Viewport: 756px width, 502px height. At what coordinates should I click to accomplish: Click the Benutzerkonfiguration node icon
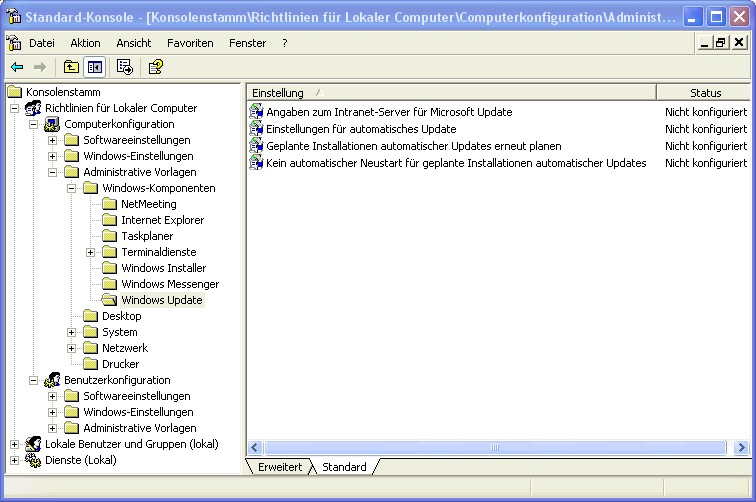pyautogui.click(x=52, y=380)
